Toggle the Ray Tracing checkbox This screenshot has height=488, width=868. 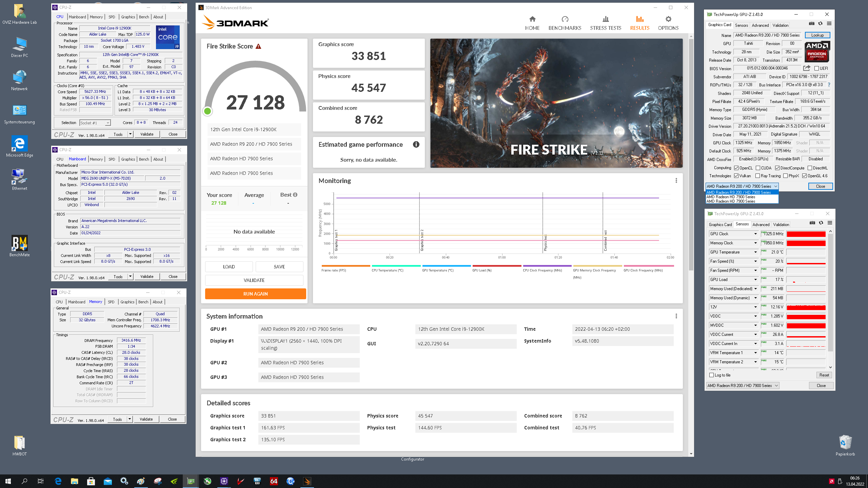coord(758,176)
